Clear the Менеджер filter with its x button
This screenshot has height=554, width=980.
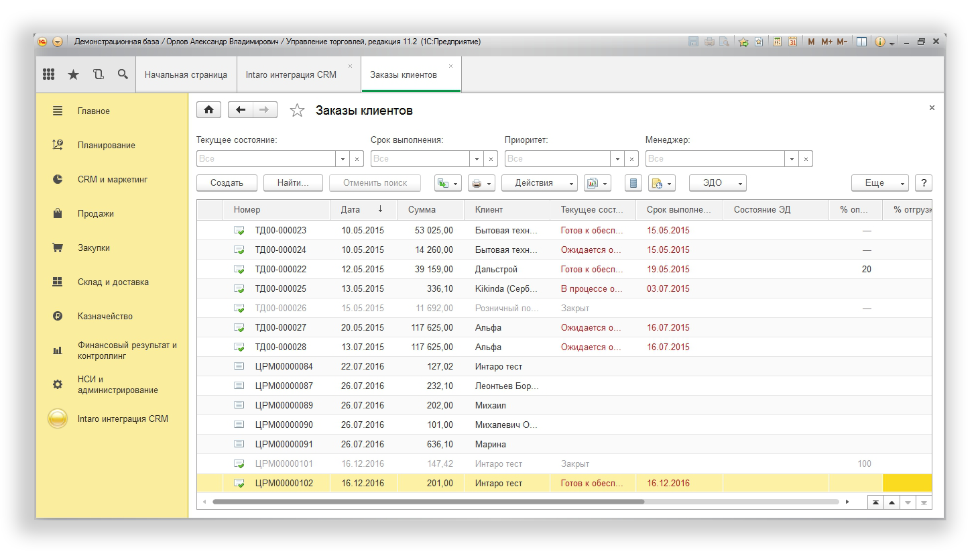coord(806,159)
